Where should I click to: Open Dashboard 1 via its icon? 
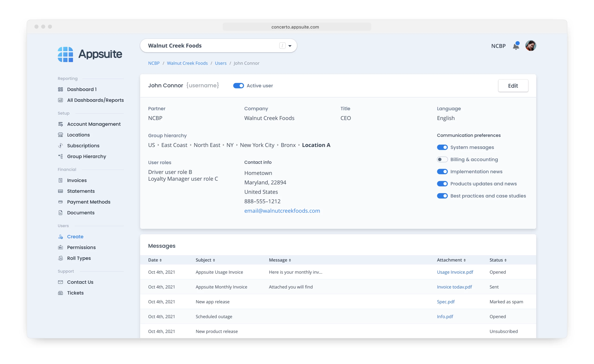(x=61, y=89)
